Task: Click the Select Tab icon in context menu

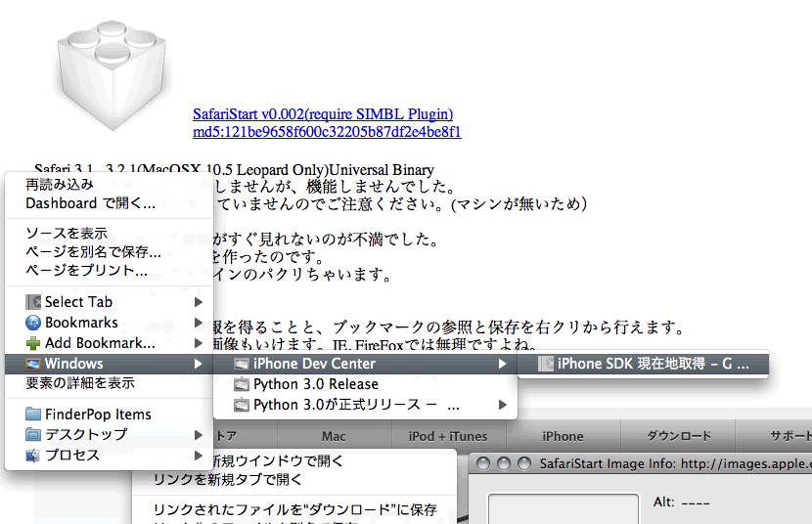Action: (33, 302)
